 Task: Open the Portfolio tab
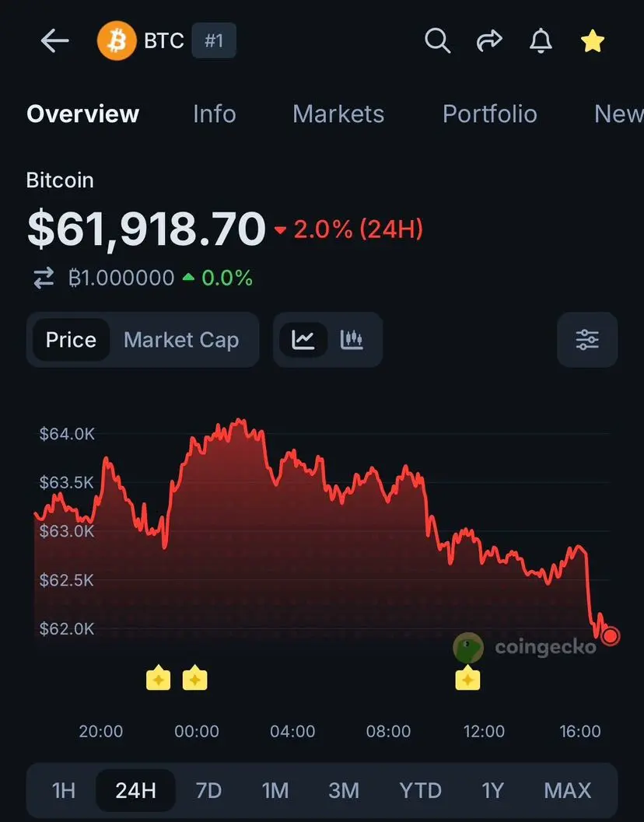490,114
